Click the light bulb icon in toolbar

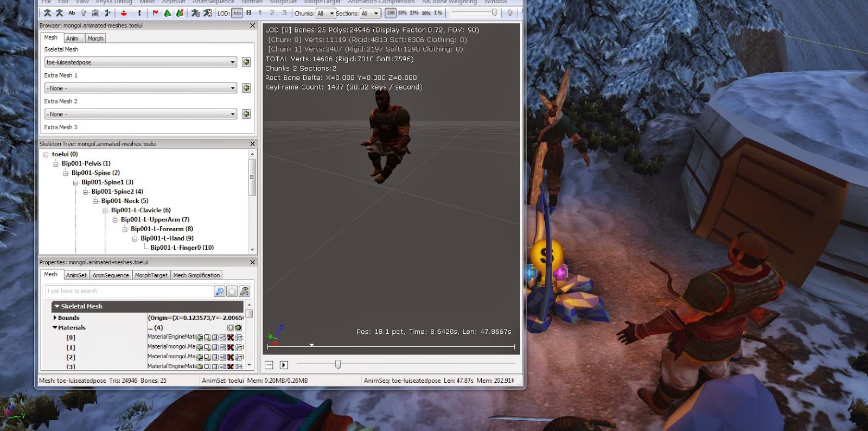(x=510, y=12)
